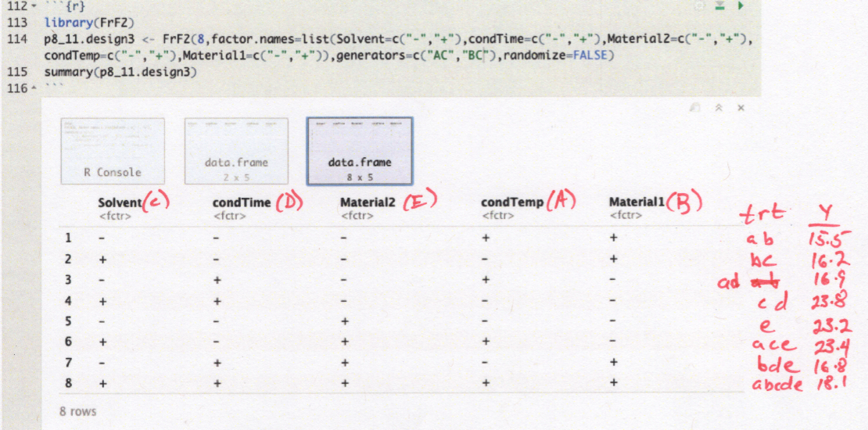Select the data.frame 2 x 5 thumbnail
This screenshot has width=868, height=430.
236,151
